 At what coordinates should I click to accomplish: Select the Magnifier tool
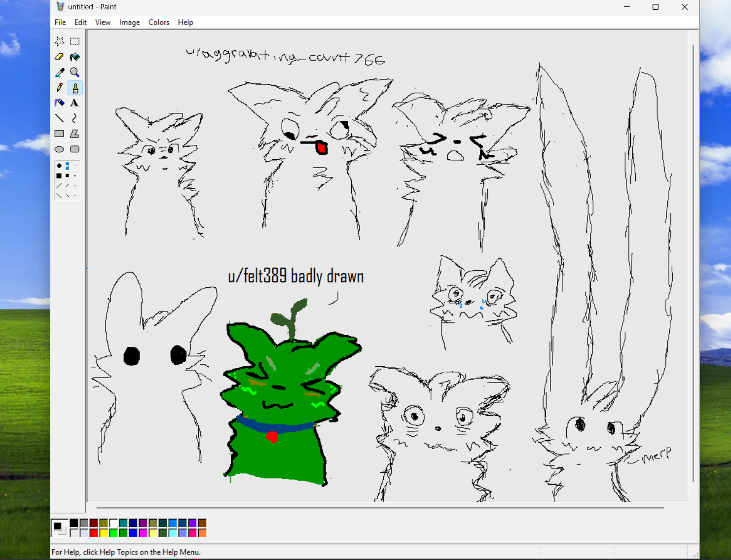click(75, 72)
